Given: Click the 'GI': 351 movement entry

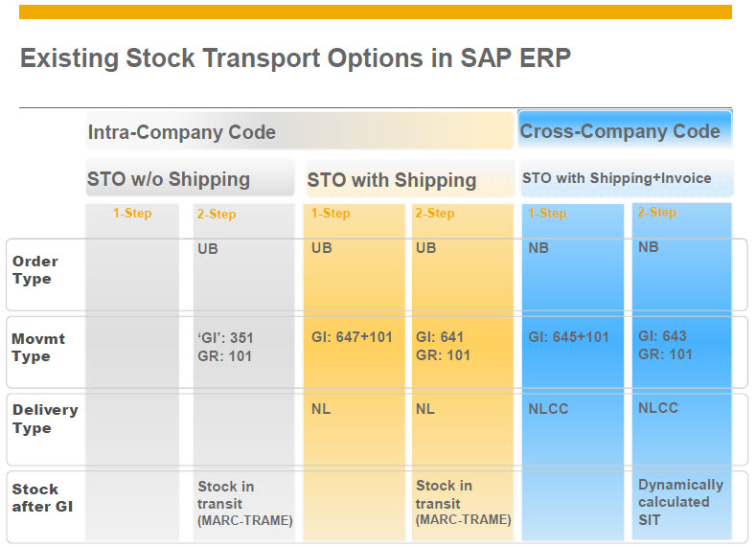Looking at the screenshot, I should tap(225, 338).
